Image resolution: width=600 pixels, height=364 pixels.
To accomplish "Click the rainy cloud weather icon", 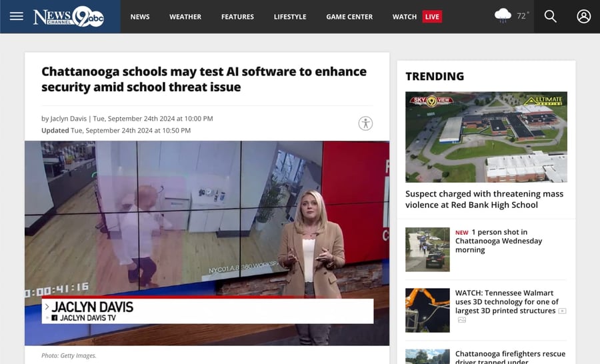I will coord(503,15).
